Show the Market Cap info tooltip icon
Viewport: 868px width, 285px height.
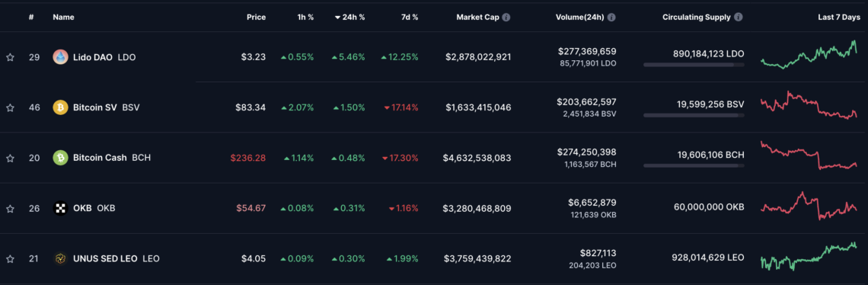506,18
